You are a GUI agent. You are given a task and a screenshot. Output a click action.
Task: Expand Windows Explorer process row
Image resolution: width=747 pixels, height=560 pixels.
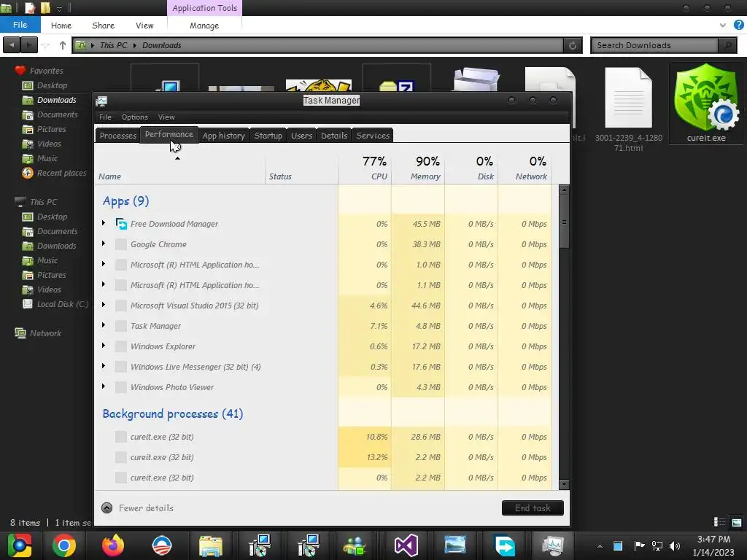pos(104,346)
